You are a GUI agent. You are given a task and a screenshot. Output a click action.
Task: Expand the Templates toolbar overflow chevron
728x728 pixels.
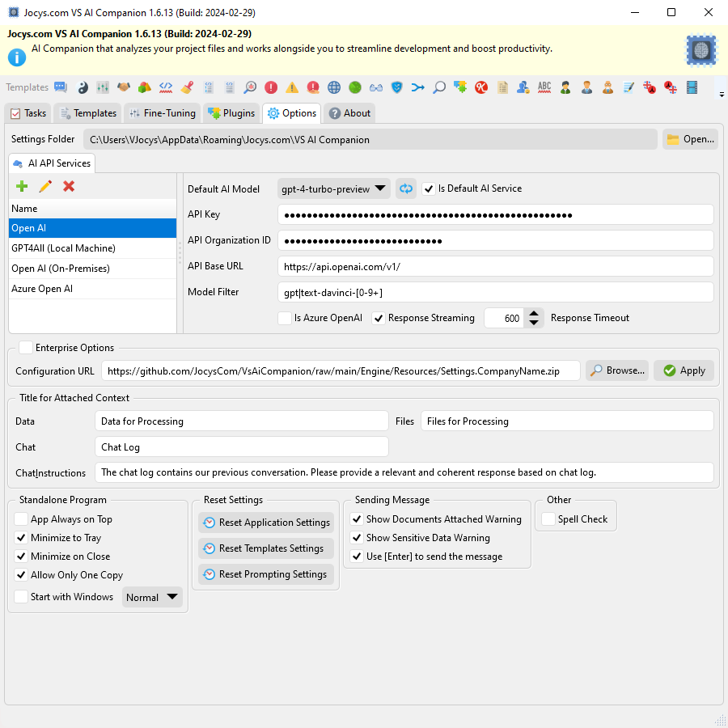pos(721,92)
